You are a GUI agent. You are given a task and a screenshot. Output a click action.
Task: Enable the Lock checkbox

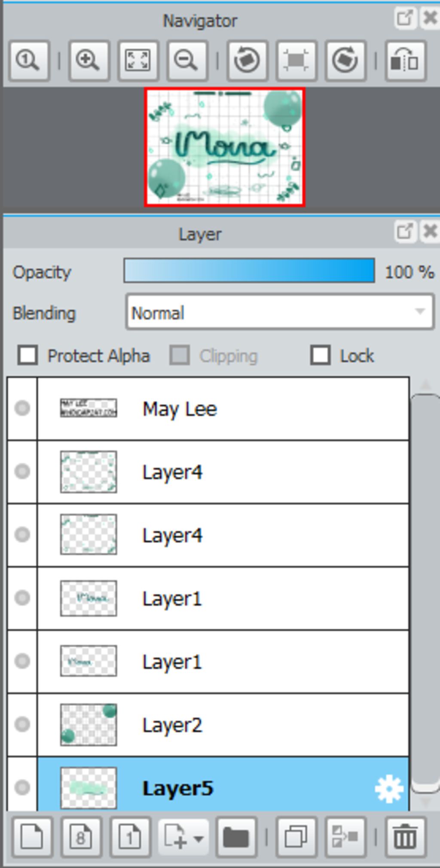(321, 355)
